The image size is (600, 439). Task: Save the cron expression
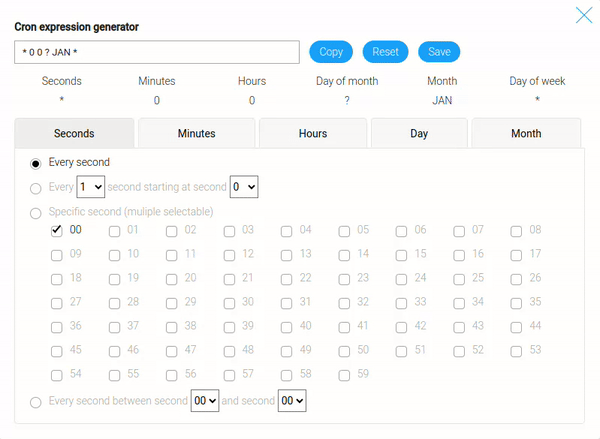(x=439, y=52)
